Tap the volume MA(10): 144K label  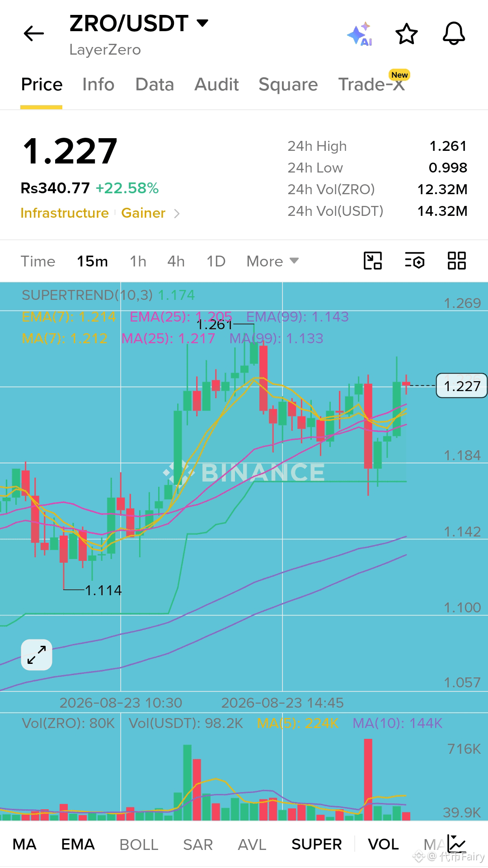[397, 723]
